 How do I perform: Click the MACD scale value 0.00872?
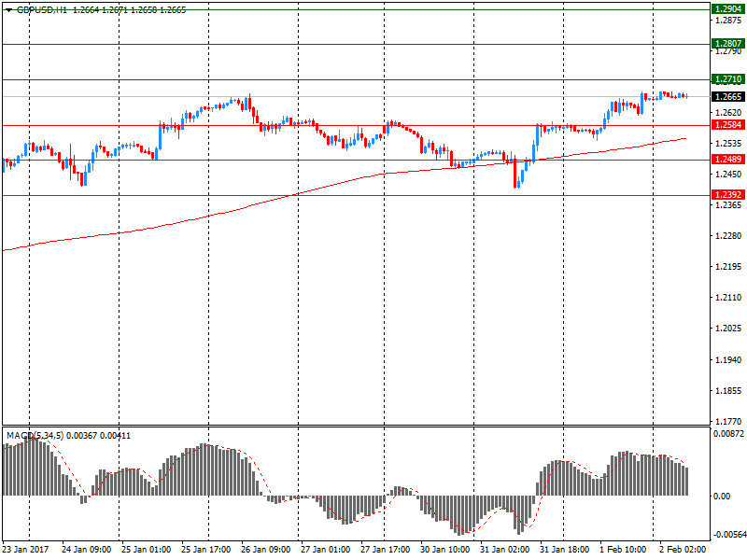pos(728,434)
